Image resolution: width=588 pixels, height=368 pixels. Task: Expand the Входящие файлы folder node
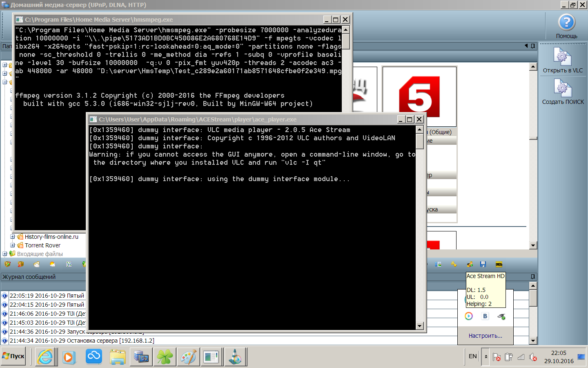coord(5,254)
